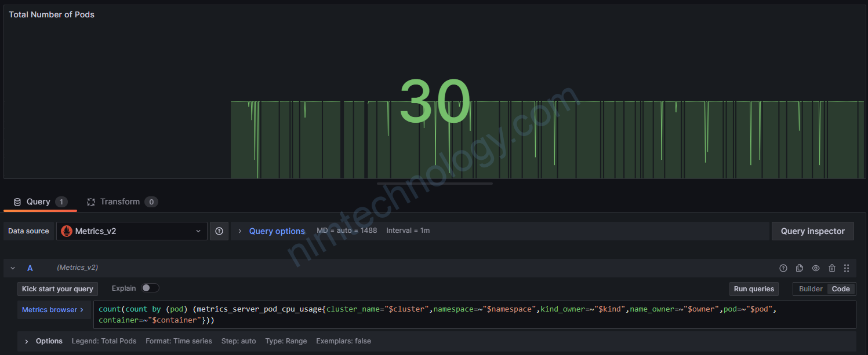Click the Prometheus logo in data source picker
The width and height of the screenshot is (868, 355).
67,231
